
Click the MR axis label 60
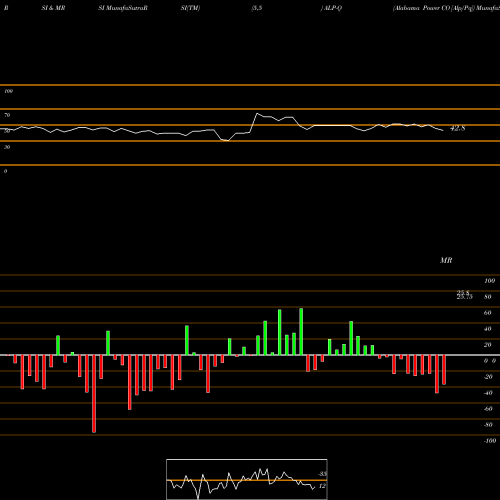tap(488, 313)
